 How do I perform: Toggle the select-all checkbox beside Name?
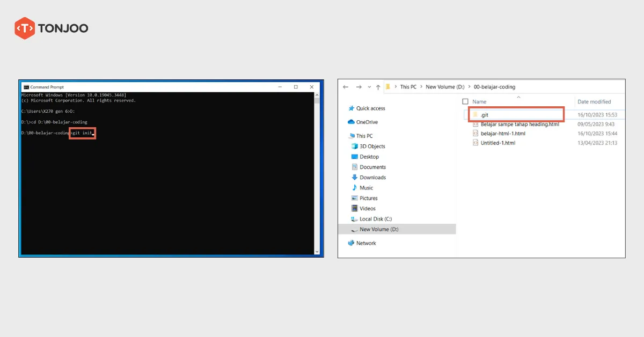pos(465,101)
